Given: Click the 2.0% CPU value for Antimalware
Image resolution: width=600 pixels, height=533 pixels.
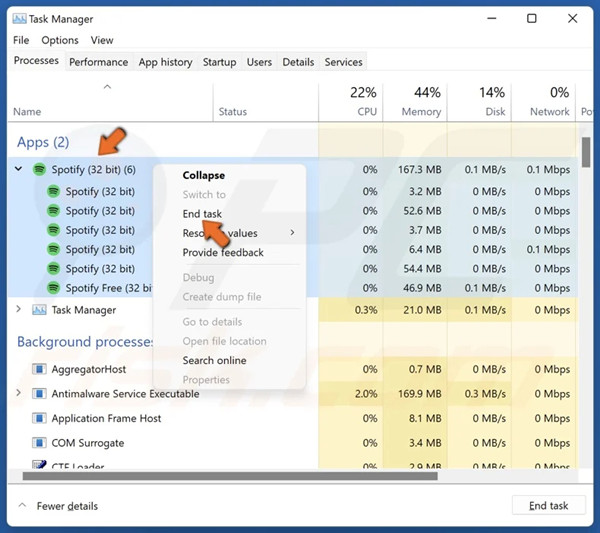Looking at the screenshot, I should [366, 393].
